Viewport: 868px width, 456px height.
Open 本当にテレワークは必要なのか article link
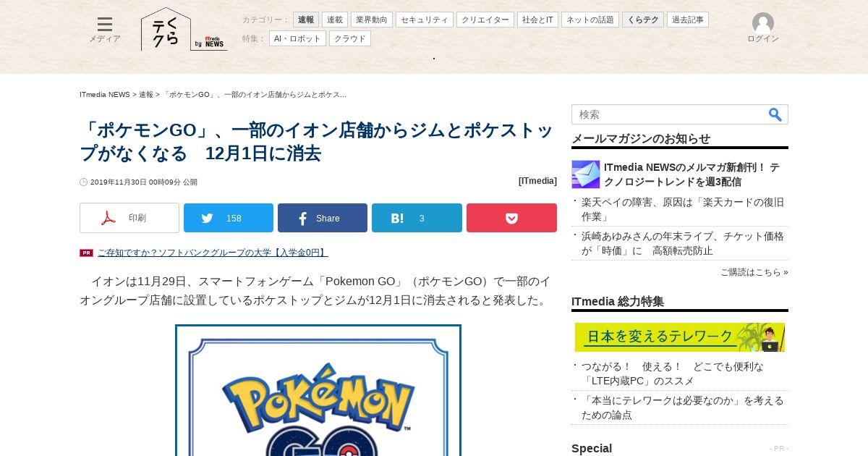pos(683,408)
